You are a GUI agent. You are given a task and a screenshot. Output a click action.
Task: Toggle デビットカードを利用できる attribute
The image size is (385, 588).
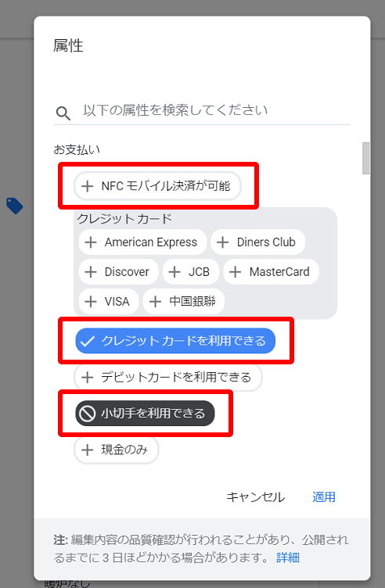168,377
